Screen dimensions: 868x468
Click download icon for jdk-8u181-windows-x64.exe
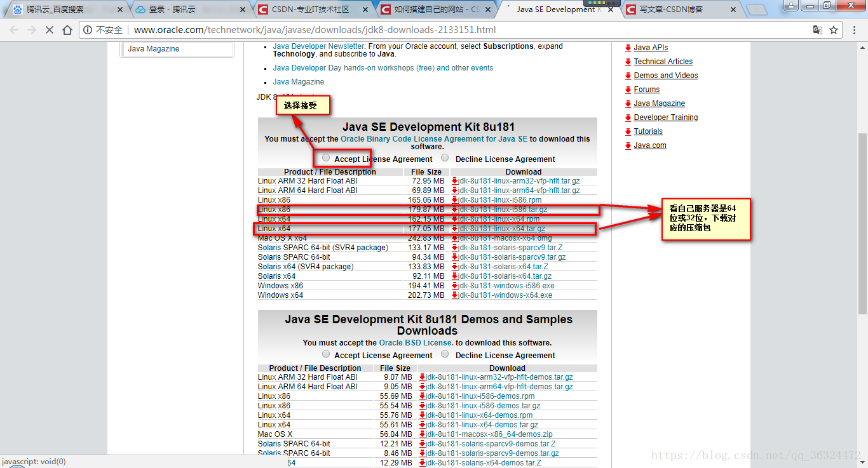point(455,295)
